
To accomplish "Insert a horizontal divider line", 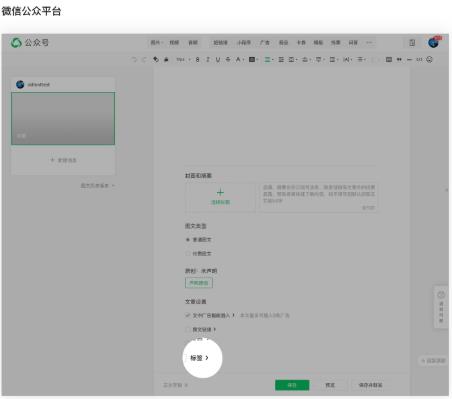I will 409,60.
